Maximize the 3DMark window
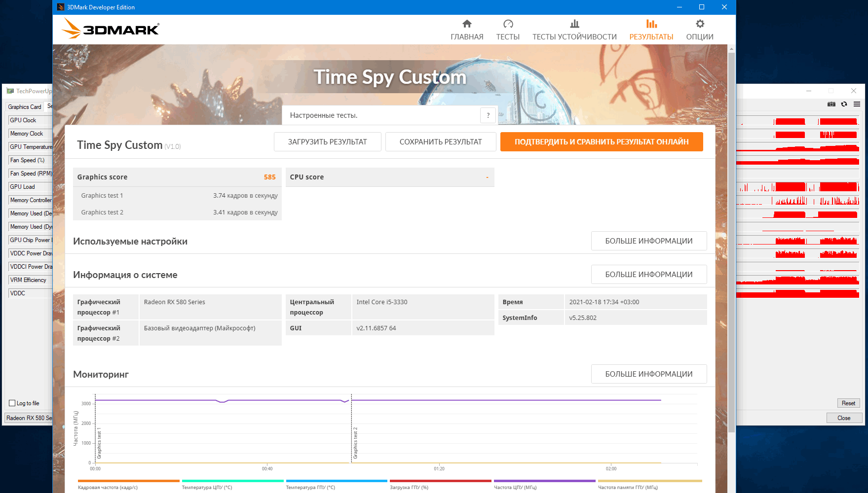The height and width of the screenshot is (493, 868). pyautogui.click(x=702, y=7)
